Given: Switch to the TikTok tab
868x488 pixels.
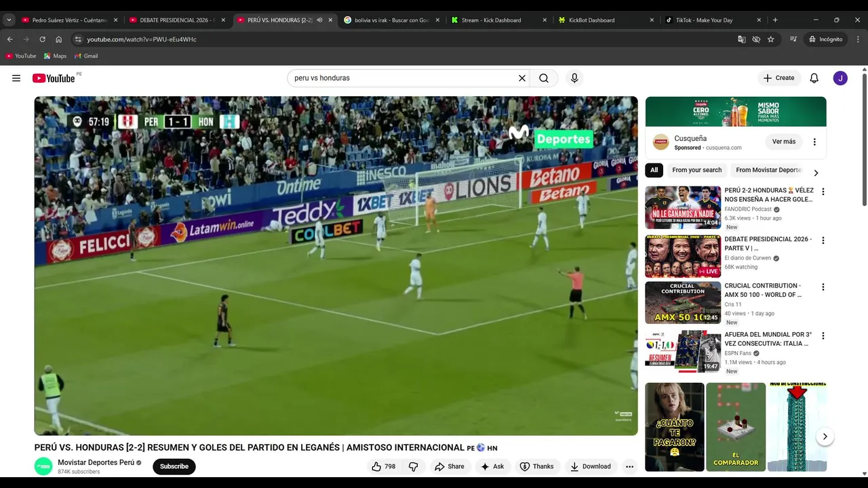Looking at the screenshot, I should (x=713, y=20).
